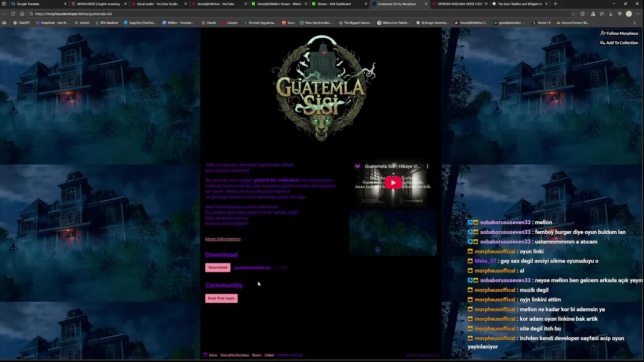Click the browser profile avatar

[629, 14]
